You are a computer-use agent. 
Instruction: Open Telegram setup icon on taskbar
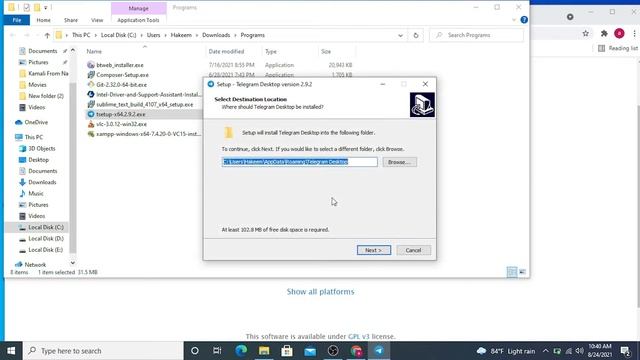[379, 351]
